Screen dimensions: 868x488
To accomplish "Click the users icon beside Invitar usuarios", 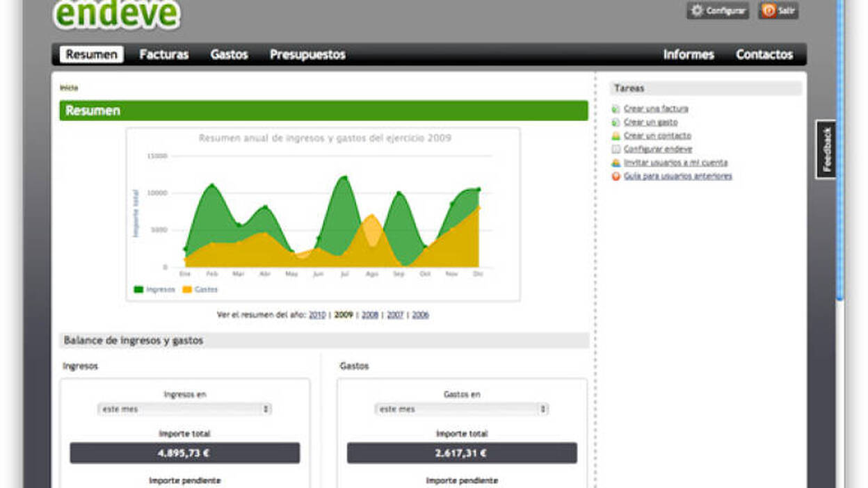I will pyautogui.click(x=616, y=163).
